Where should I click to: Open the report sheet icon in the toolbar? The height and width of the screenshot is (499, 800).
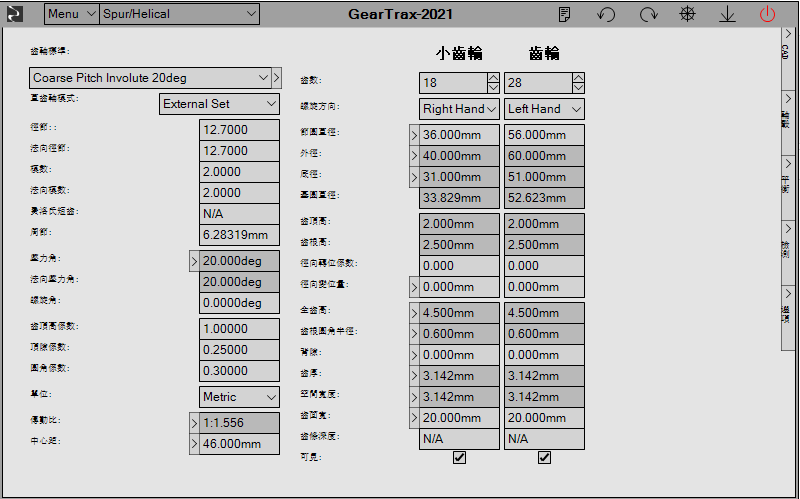[564, 14]
